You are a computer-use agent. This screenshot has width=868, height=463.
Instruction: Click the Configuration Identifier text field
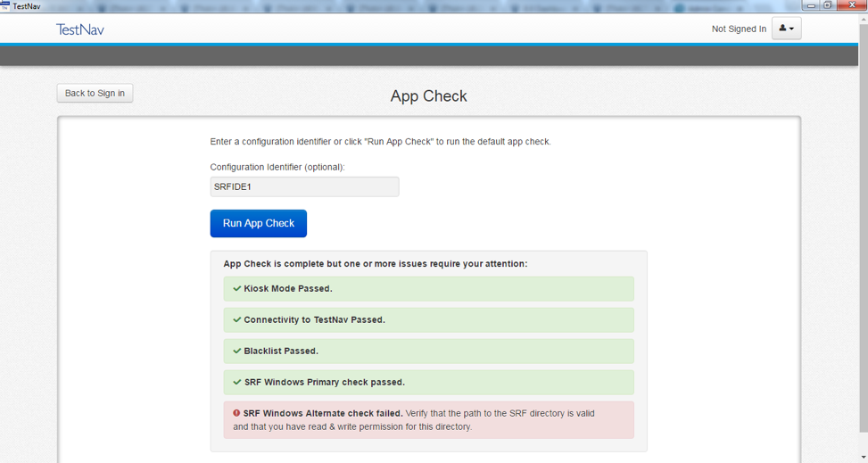tap(304, 186)
